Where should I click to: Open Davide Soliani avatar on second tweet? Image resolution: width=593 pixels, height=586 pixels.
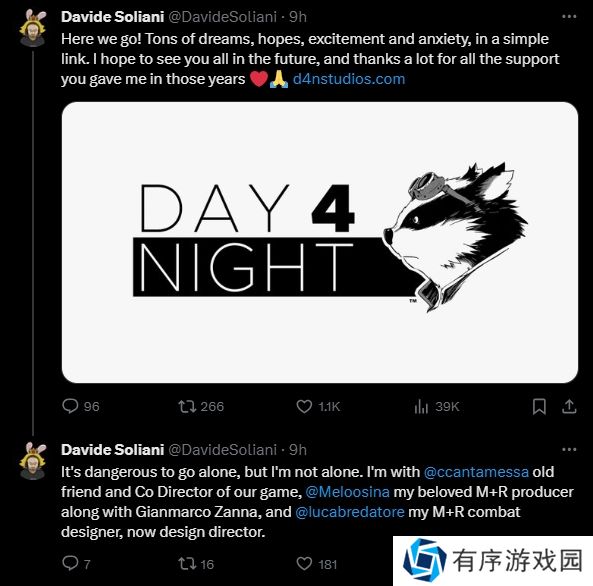tap(33, 461)
